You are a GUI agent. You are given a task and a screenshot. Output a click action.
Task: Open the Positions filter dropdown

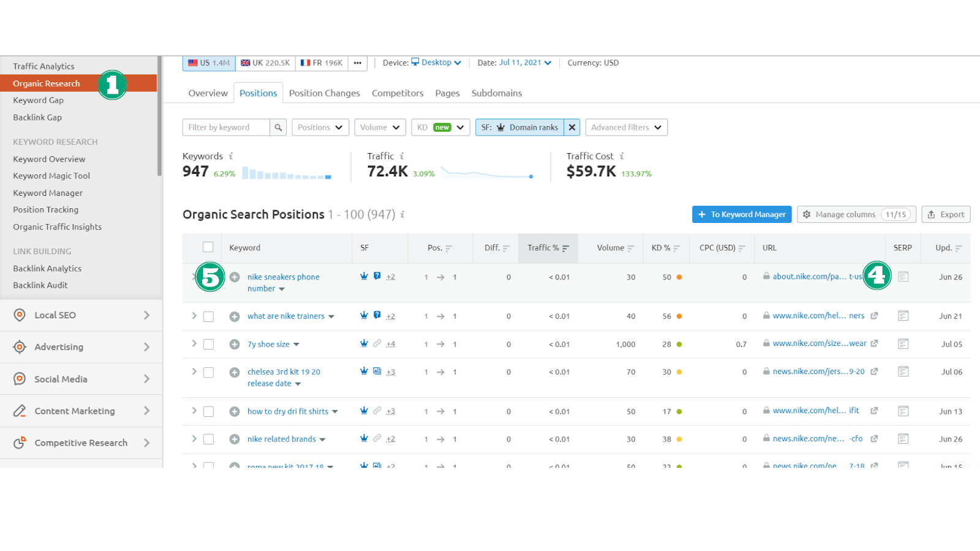(x=320, y=127)
